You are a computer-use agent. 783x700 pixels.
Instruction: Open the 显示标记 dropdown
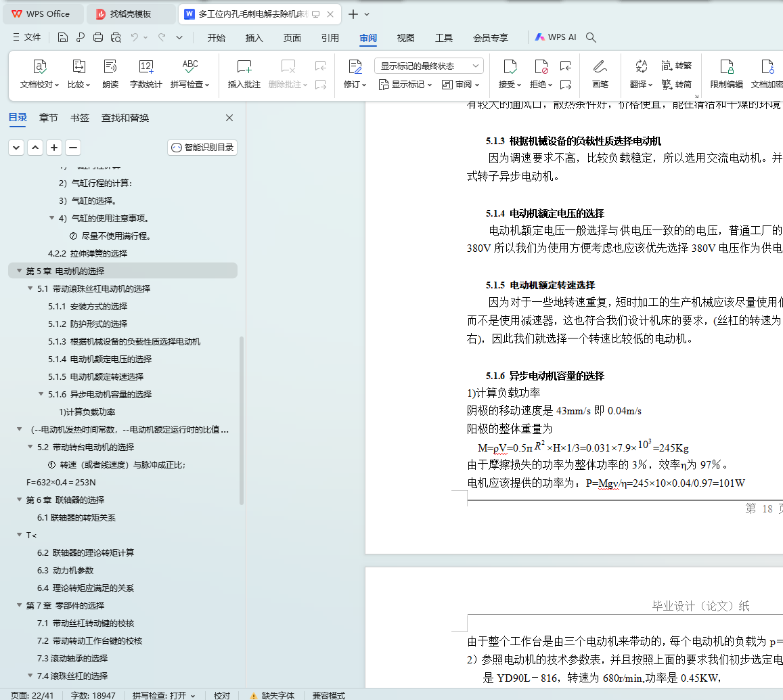coord(405,85)
